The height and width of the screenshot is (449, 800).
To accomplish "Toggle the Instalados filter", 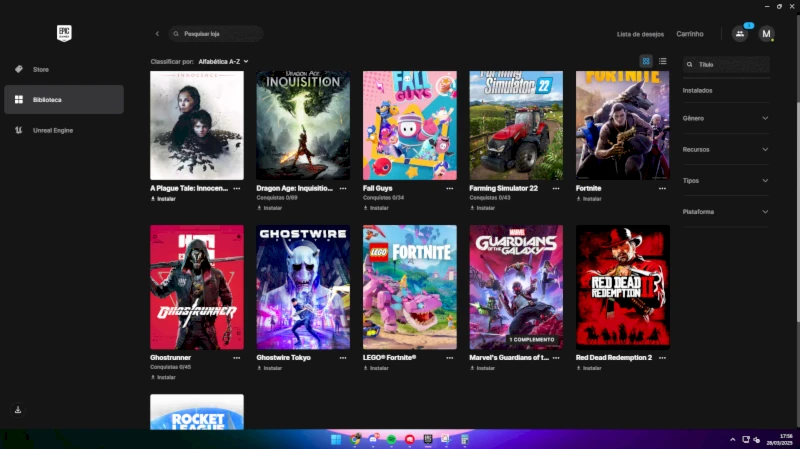I will [697, 90].
